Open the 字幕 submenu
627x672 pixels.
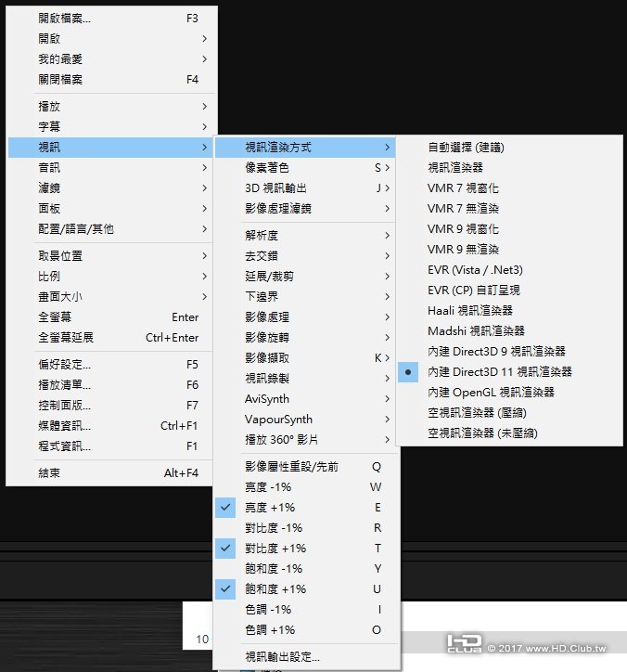click(x=110, y=127)
